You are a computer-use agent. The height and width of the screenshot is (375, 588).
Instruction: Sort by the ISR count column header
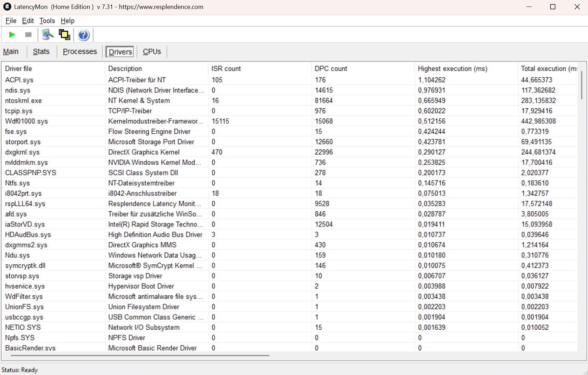point(260,69)
